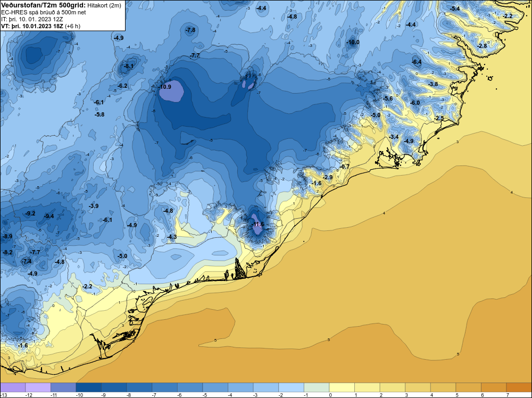Click the "EC-HRES spá brúuð á 500m net" line
Image resolution: width=532 pixels, height=398 pixels.
coord(43,12)
